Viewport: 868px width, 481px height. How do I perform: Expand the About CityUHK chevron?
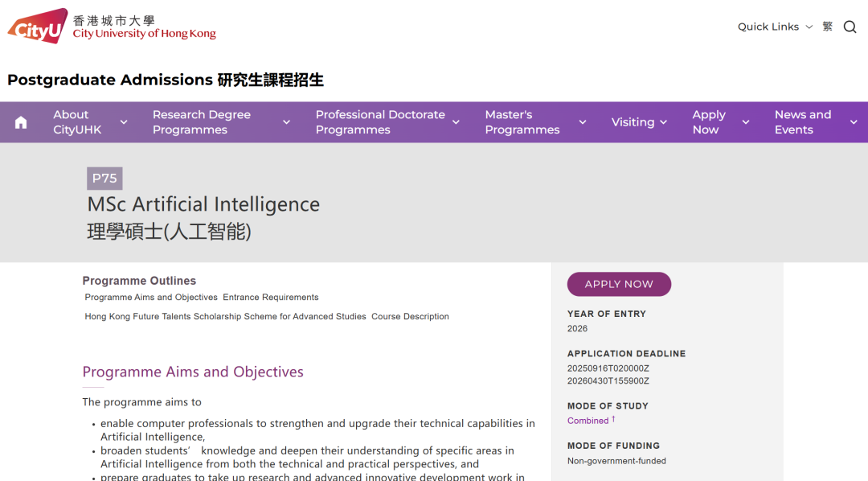pyautogui.click(x=124, y=122)
